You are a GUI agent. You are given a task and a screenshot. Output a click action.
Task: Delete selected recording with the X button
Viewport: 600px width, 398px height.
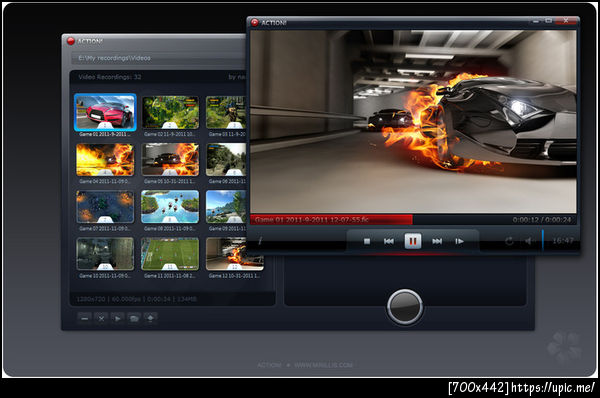tap(101, 318)
